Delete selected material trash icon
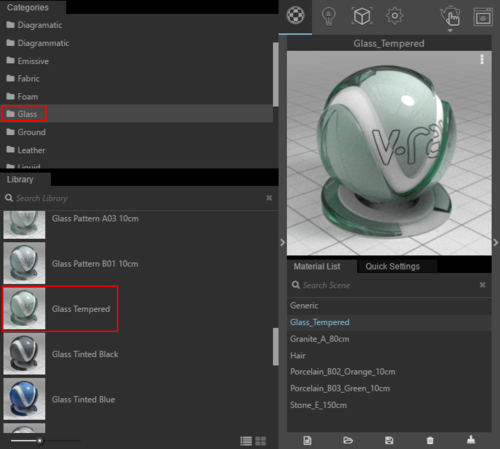The width and height of the screenshot is (500, 449). [430, 441]
